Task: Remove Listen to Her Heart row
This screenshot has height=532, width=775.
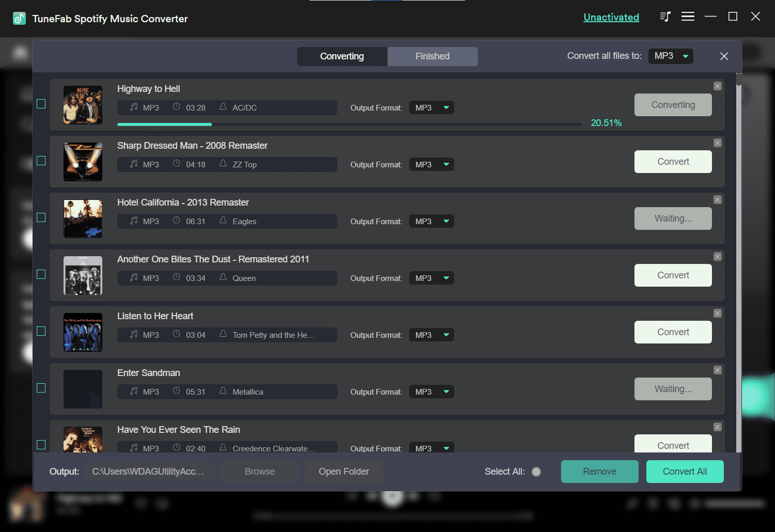Action: [x=718, y=314]
